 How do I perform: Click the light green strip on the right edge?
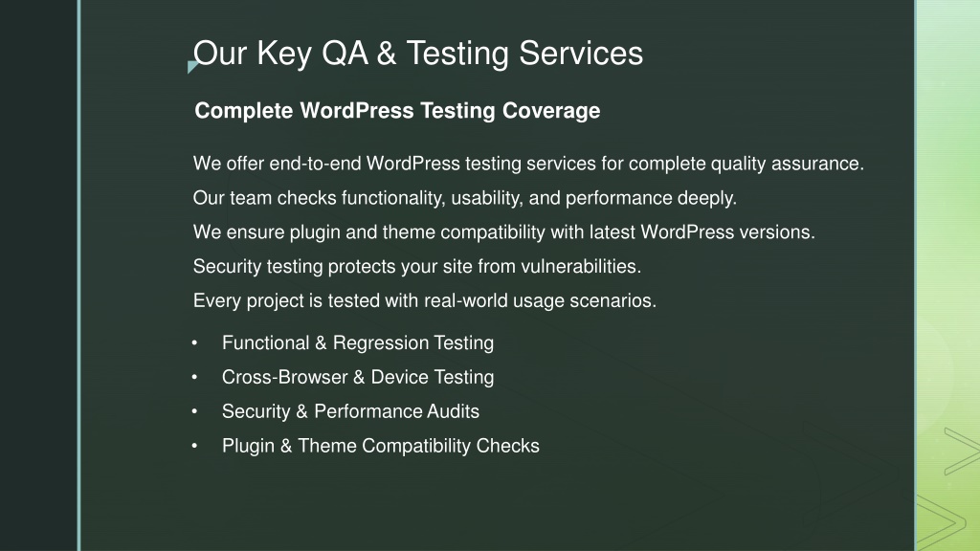947,191
